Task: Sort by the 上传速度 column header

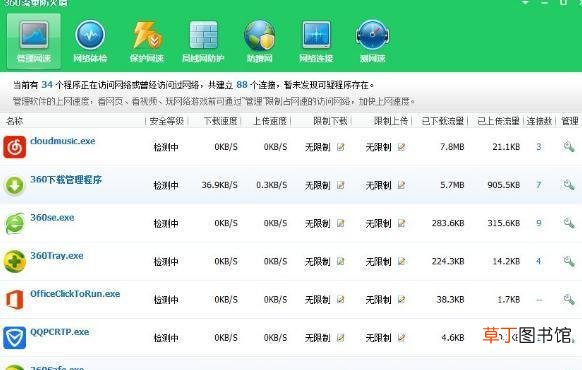Action: point(269,121)
